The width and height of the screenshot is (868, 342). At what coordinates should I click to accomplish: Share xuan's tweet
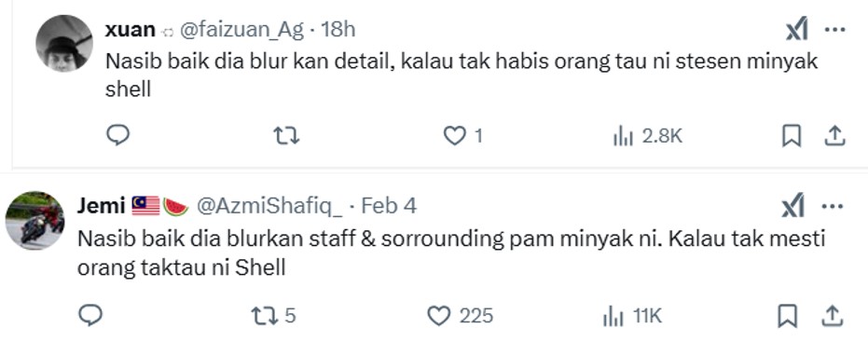pos(834,135)
